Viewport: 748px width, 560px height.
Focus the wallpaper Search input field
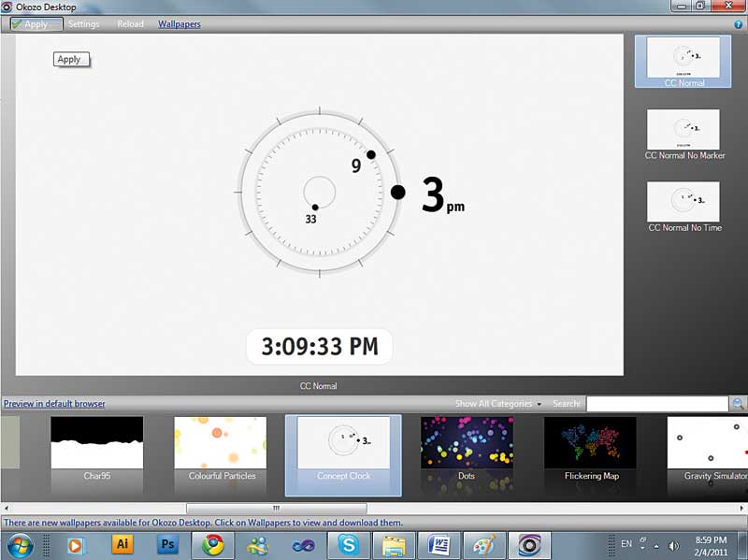(657, 404)
